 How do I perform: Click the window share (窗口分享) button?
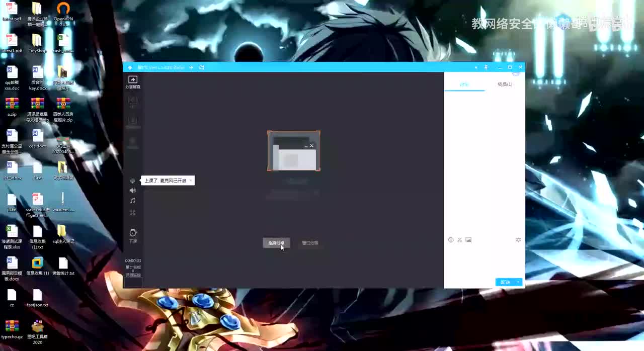pos(310,243)
